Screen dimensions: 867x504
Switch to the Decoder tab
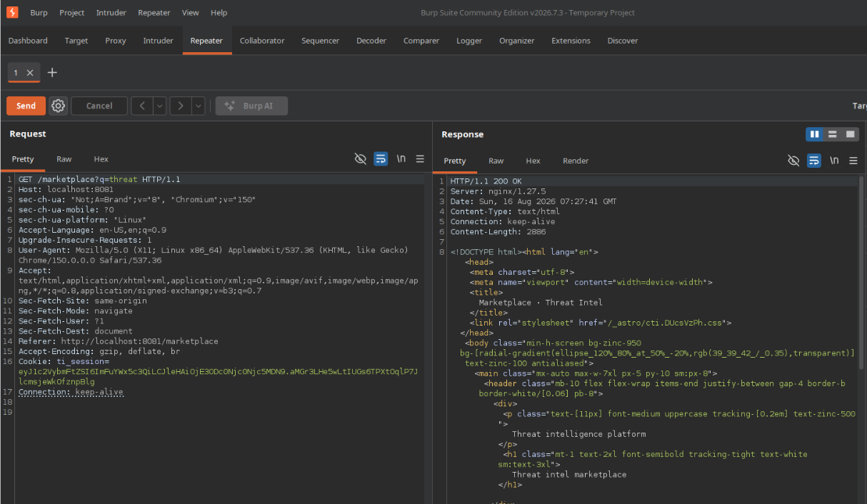click(371, 41)
